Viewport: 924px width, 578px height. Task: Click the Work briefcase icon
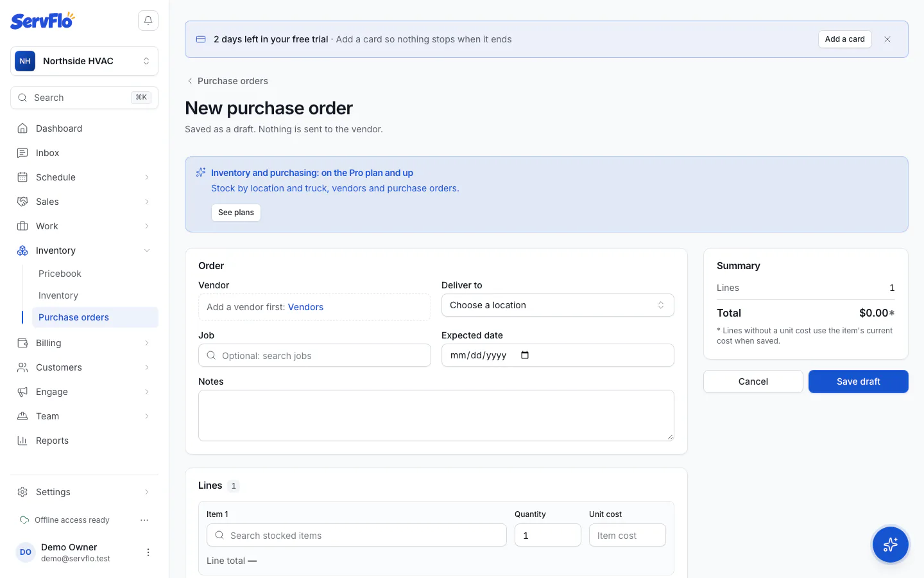point(22,226)
